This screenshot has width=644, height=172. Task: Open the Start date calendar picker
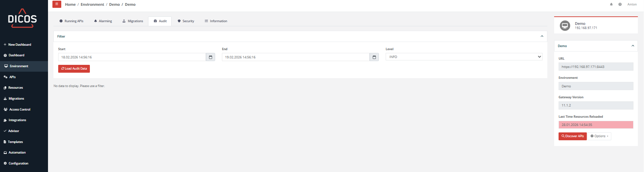pos(210,57)
